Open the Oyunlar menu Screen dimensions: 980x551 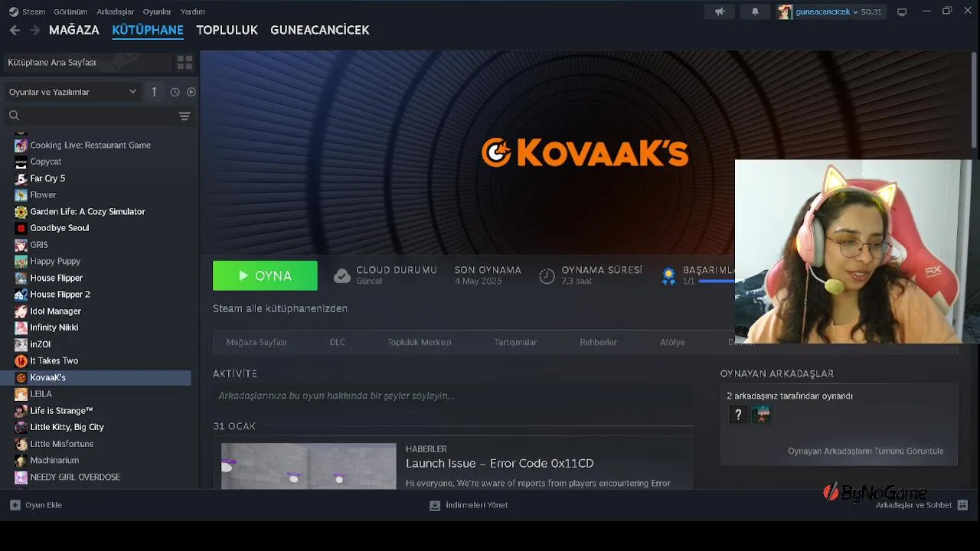(x=157, y=11)
